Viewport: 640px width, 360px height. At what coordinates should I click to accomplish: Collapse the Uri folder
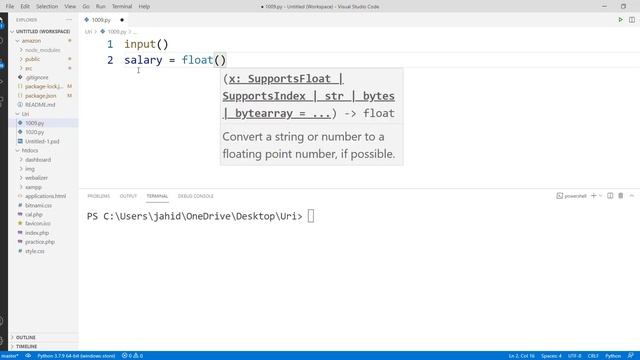[25, 114]
